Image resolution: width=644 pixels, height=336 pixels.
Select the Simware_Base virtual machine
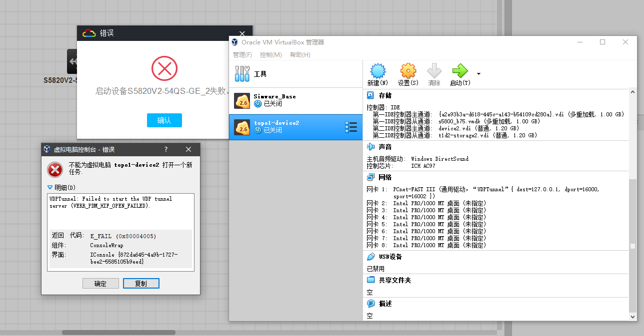point(295,101)
